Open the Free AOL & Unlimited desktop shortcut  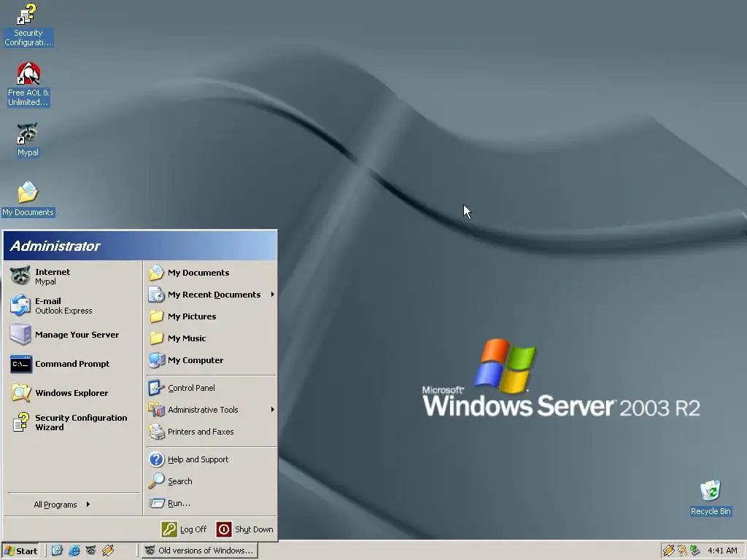point(28,85)
